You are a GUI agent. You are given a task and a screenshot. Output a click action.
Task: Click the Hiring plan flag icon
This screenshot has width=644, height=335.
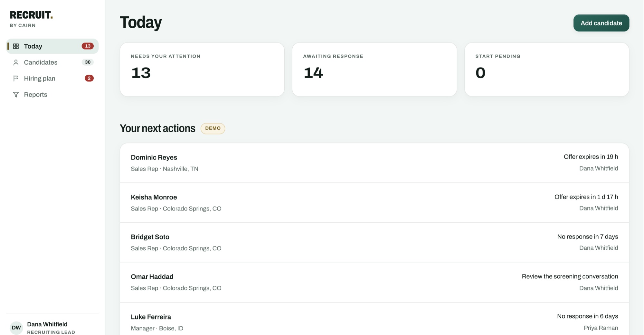(16, 79)
